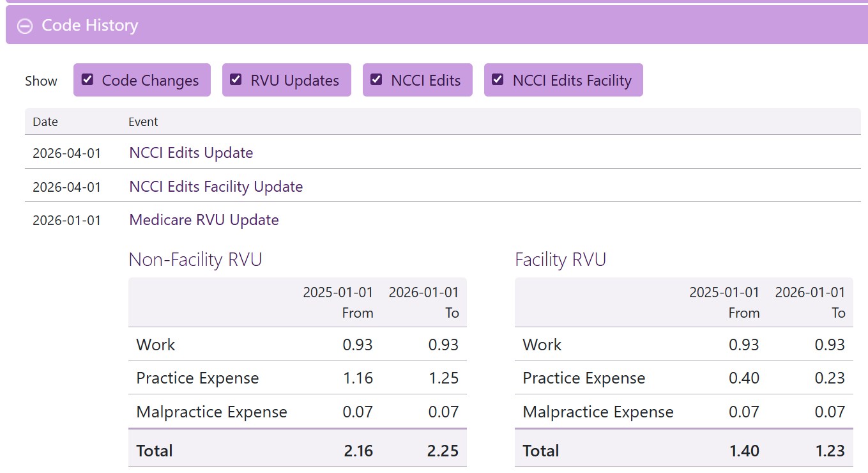
Task: Click the Facility Malpractice Expense row label
Action: click(598, 412)
